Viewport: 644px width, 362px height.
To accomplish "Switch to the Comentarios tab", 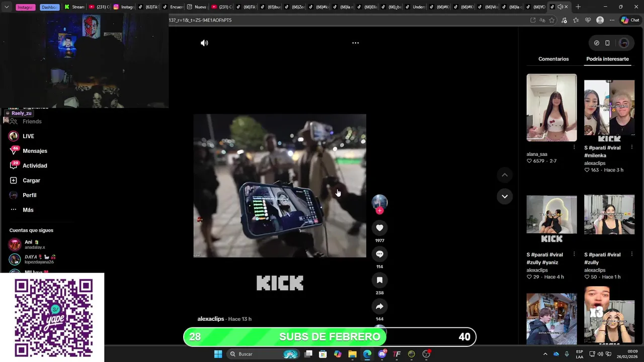I will (x=553, y=59).
